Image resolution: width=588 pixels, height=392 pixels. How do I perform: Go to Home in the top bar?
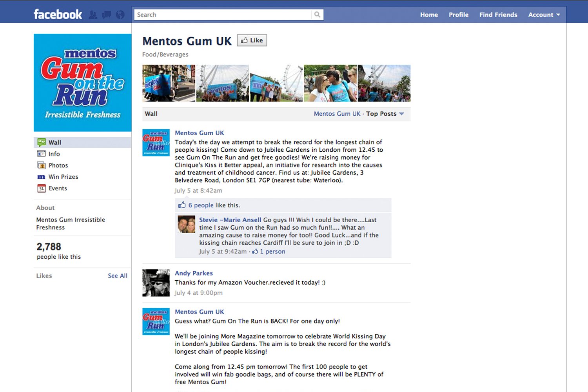pyautogui.click(x=429, y=15)
